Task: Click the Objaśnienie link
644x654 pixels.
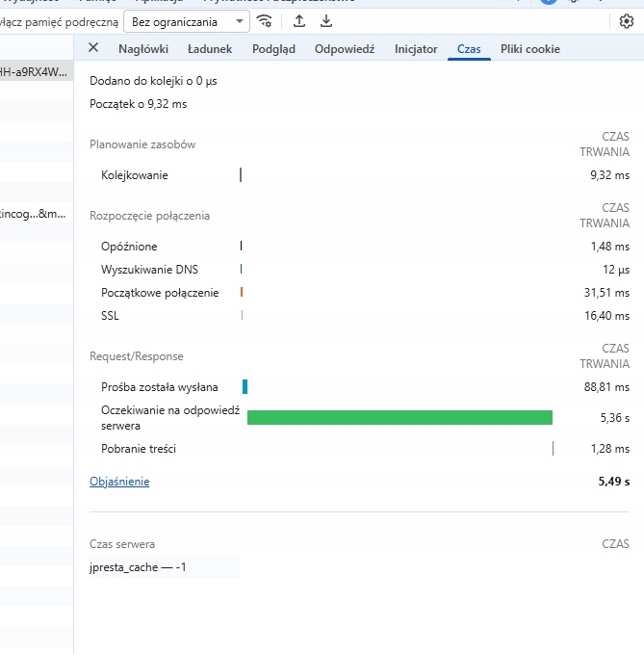Action: tap(119, 482)
